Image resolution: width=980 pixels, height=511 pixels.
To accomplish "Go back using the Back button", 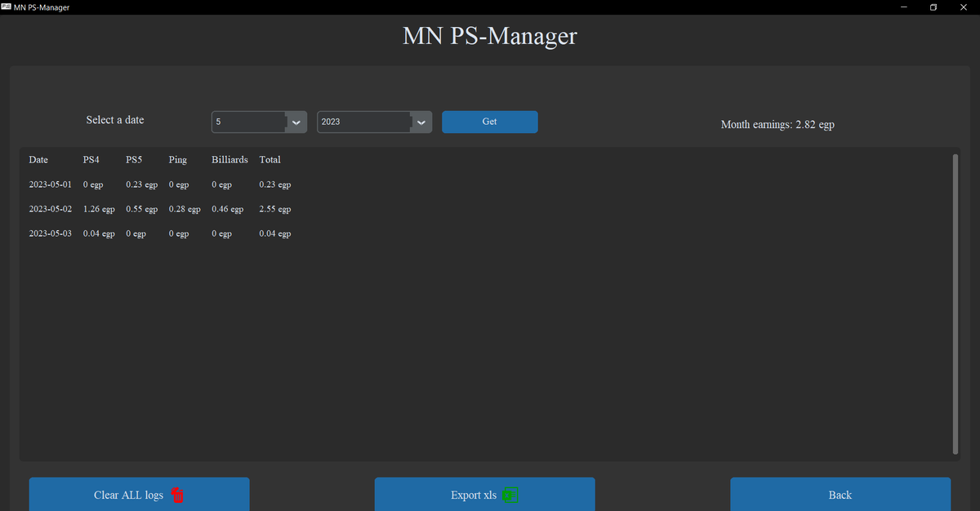I will (x=840, y=494).
